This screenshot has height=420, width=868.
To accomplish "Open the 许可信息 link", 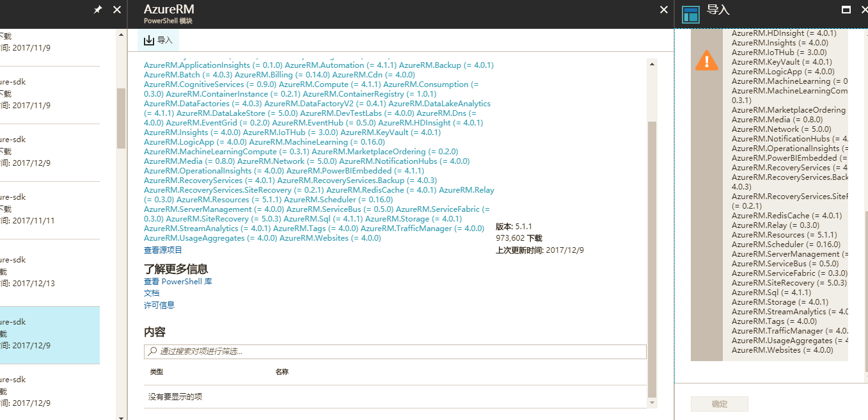I will pos(159,305).
